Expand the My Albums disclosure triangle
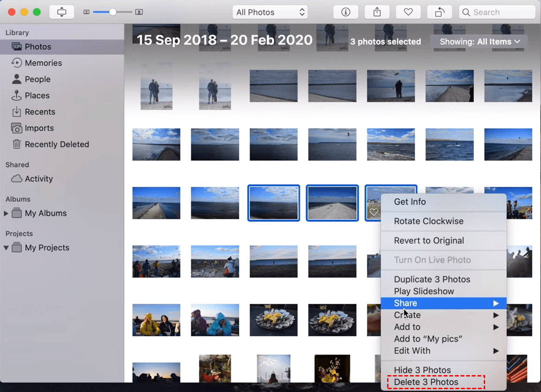This screenshot has width=541, height=392. [x=6, y=214]
